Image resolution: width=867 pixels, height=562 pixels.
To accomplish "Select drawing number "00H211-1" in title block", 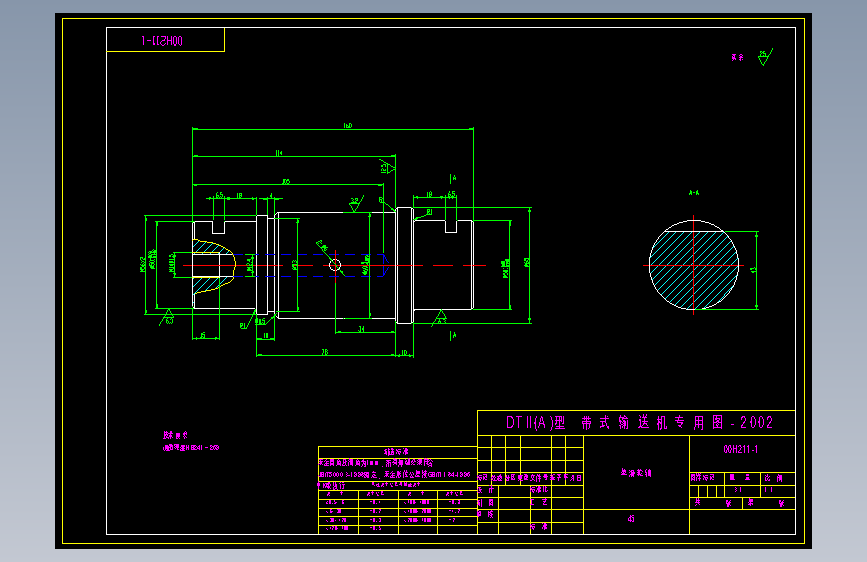I will coord(740,449).
